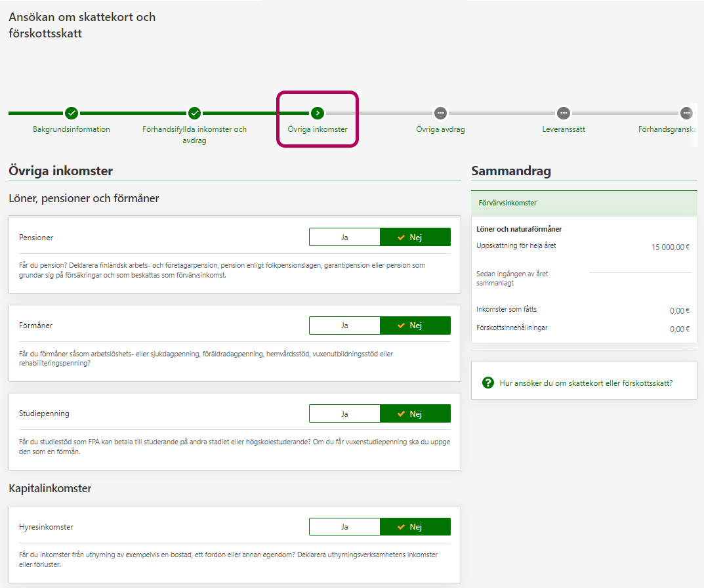Screen dimensions: 704x588
Task: Expand the Förvärvsinkomster summary section
Action: tap(584, 203)
